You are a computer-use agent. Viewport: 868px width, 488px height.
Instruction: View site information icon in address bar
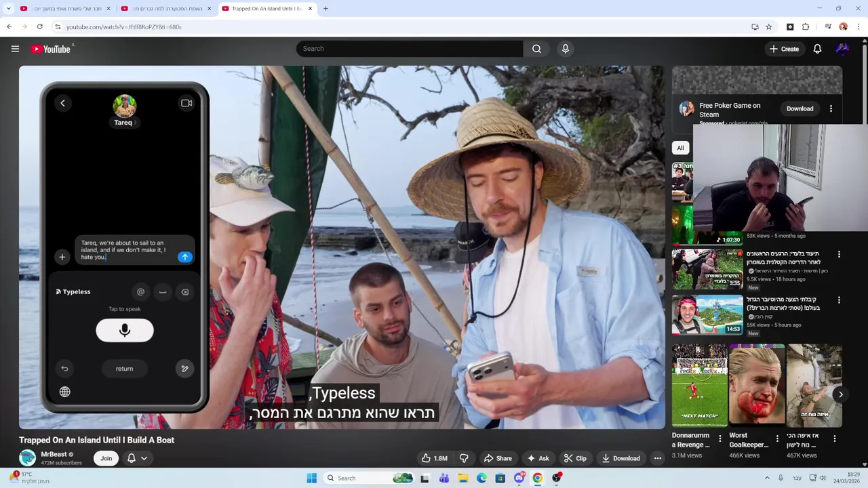click(58, 26)
